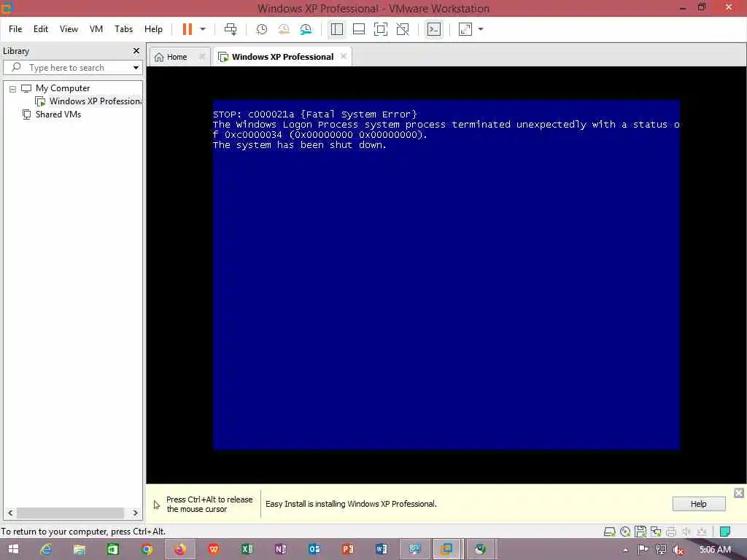
Task: Open Word from the taskbar
Action: (x=381, y=549)
